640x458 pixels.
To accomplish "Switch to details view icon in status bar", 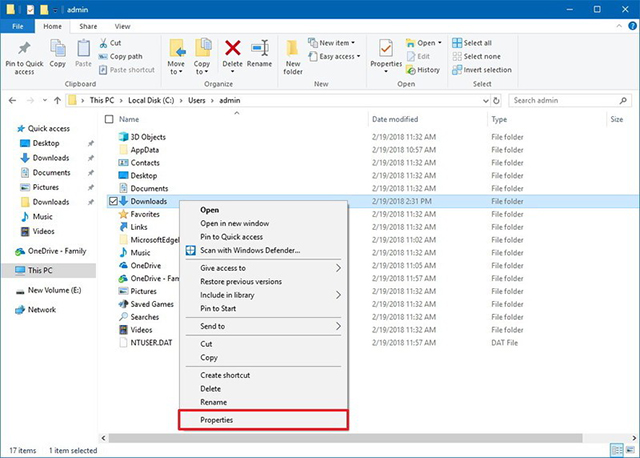I will tap(616, 450).
